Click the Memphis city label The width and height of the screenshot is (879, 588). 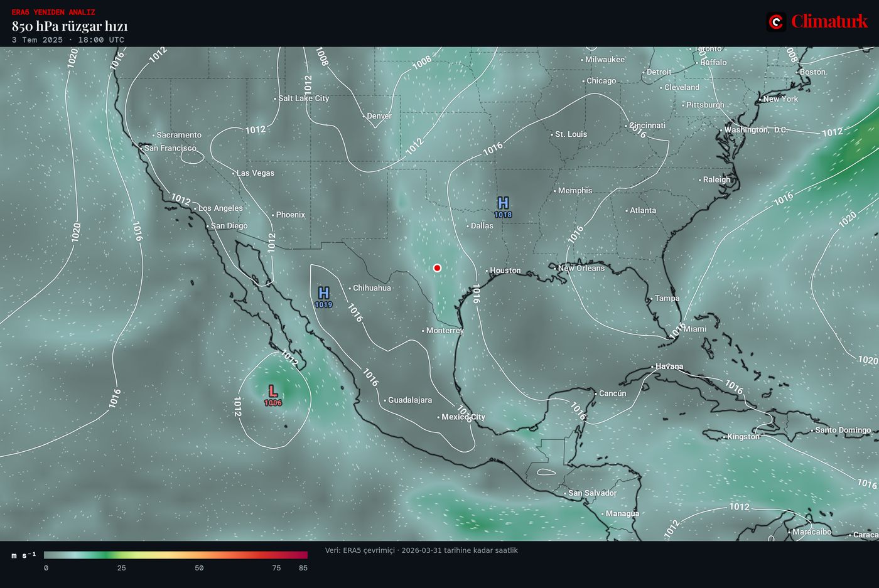tap(574, 190)
